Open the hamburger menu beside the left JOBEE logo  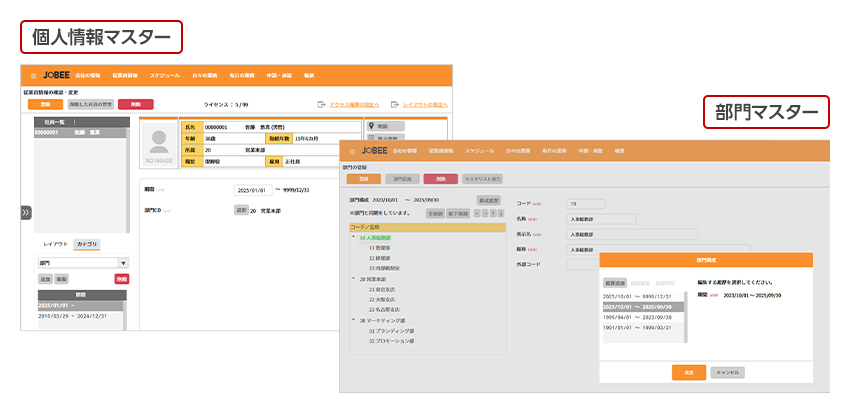pyautogui.click(x=33, y=76)
